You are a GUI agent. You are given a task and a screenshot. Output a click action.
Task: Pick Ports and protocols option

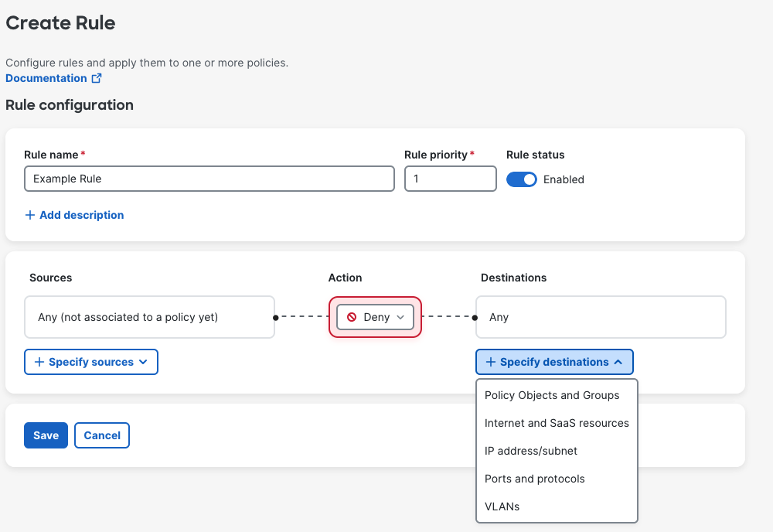(535, 479)
